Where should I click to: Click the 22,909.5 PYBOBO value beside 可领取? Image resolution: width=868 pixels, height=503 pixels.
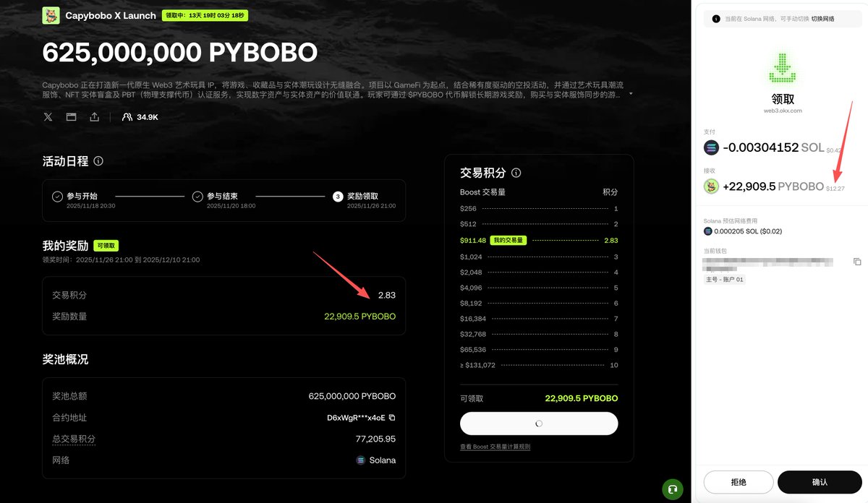(582, 398)
